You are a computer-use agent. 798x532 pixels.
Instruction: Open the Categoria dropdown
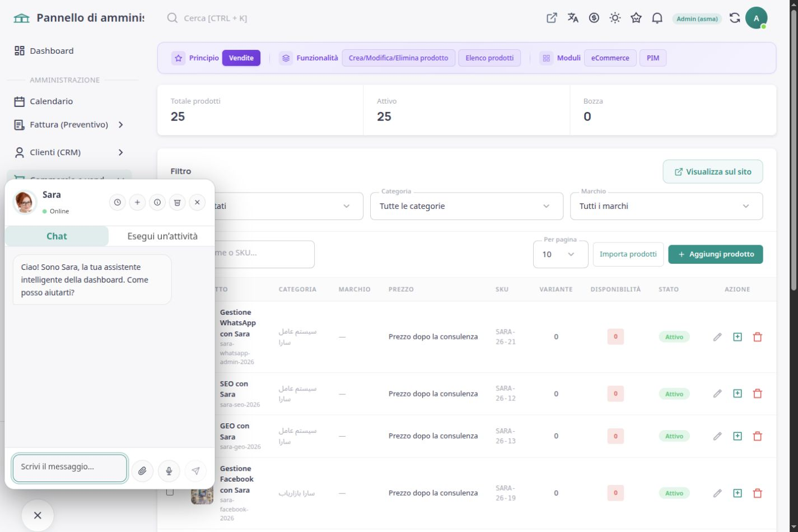point(466,206)
